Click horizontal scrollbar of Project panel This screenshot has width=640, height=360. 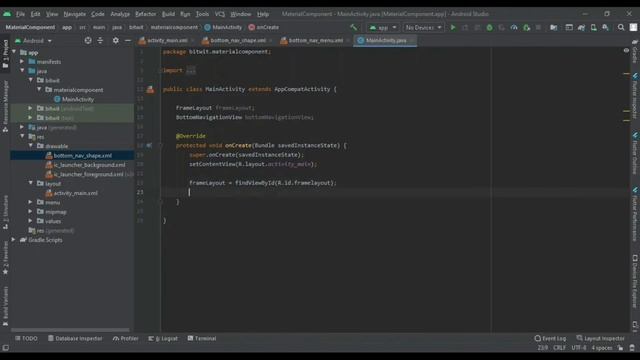(70, 330)
